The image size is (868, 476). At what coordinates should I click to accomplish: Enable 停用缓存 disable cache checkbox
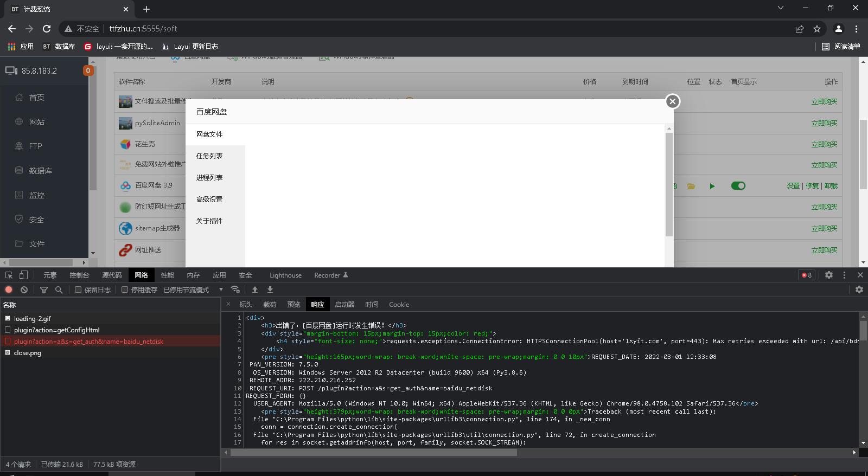pos(125,290)
